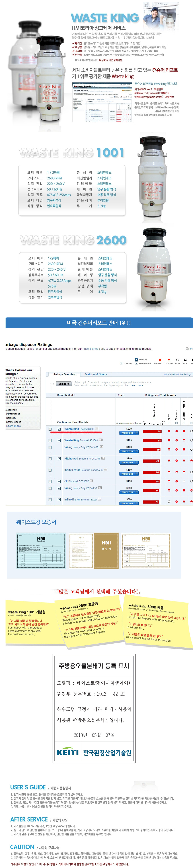Image resolution: width=193 pixels, height=868 pixels.
Task: Open info icon beside InSinkErator Evolution Compact
Action: (105, 469)
